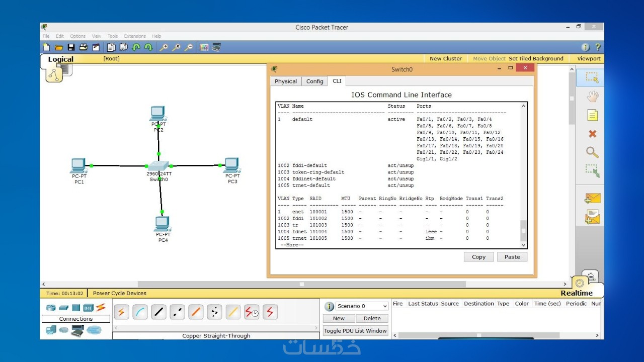The height and width of the screenshot is (362, 644).
Task: Click the CLI output scroll-down arrow
Action: tap(523, 245)
